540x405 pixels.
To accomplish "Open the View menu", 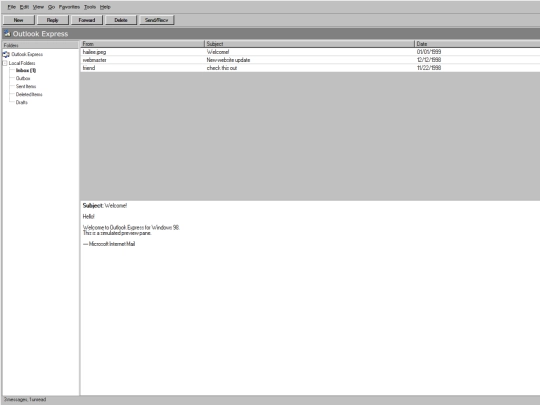I will 38,7.
